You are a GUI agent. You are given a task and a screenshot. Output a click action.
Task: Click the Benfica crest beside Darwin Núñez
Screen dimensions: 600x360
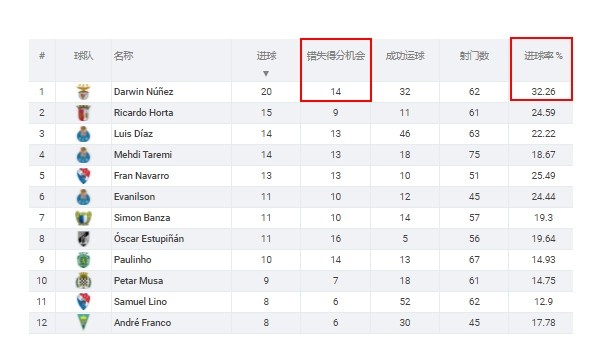coord(83,92)
